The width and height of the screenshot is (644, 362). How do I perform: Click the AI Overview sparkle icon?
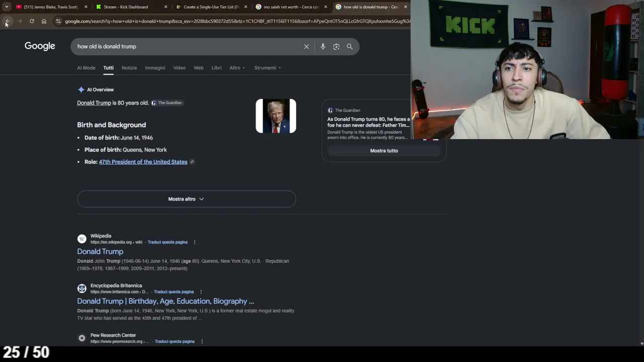(81, 89)
